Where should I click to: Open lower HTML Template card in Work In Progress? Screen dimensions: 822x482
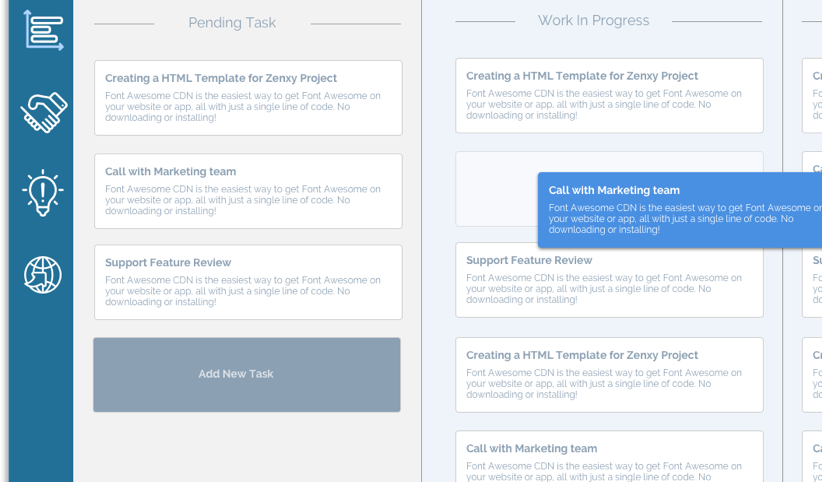point(609,374)
